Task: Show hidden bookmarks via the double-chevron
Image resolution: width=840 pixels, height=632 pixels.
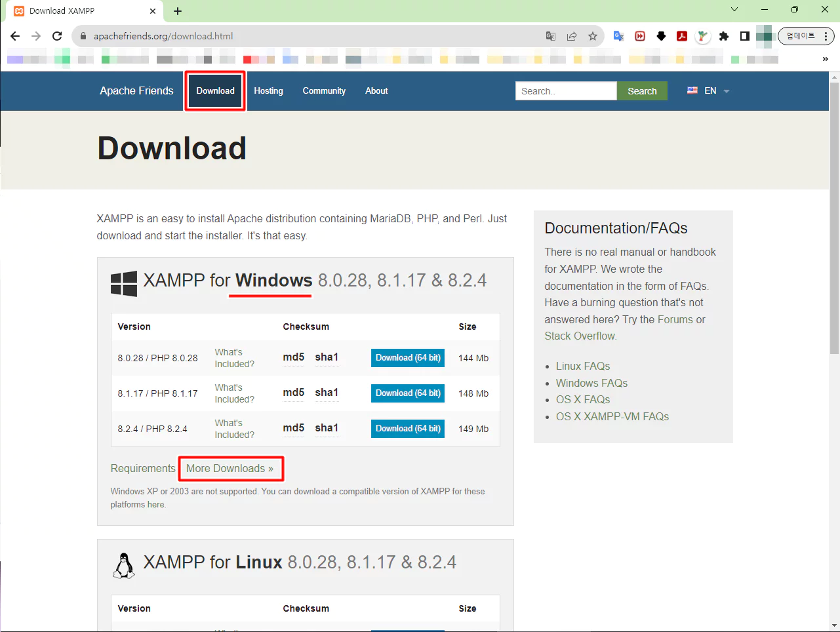Action: 826,59
